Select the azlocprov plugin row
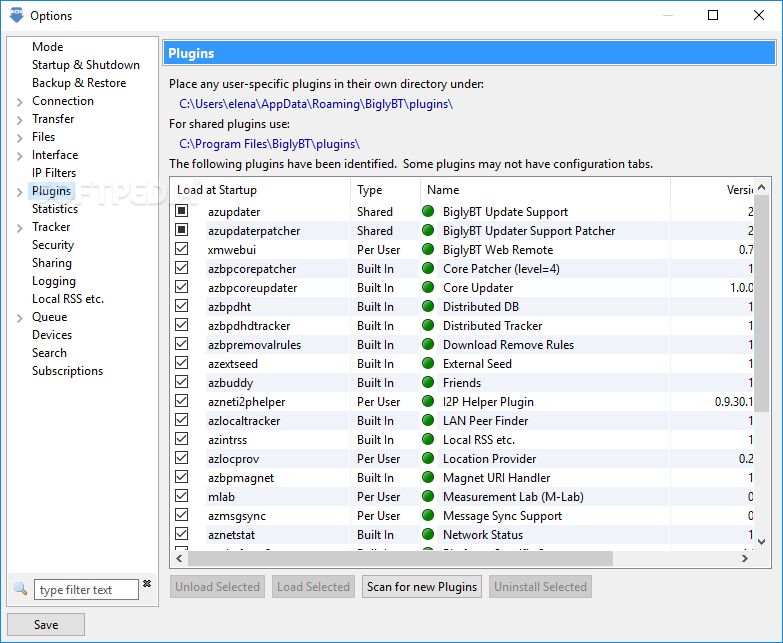Screen dimensions: 783x643 462,458
